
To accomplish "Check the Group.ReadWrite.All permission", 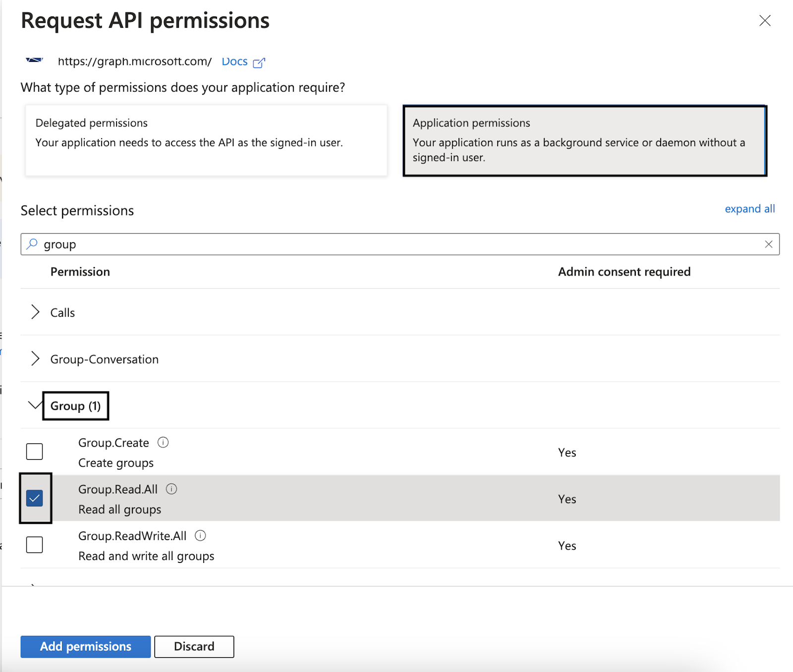I will tap(35, 545).
